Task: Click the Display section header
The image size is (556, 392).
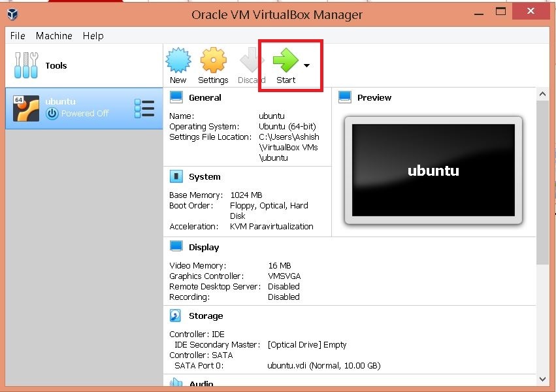Action: pos(204,247)
